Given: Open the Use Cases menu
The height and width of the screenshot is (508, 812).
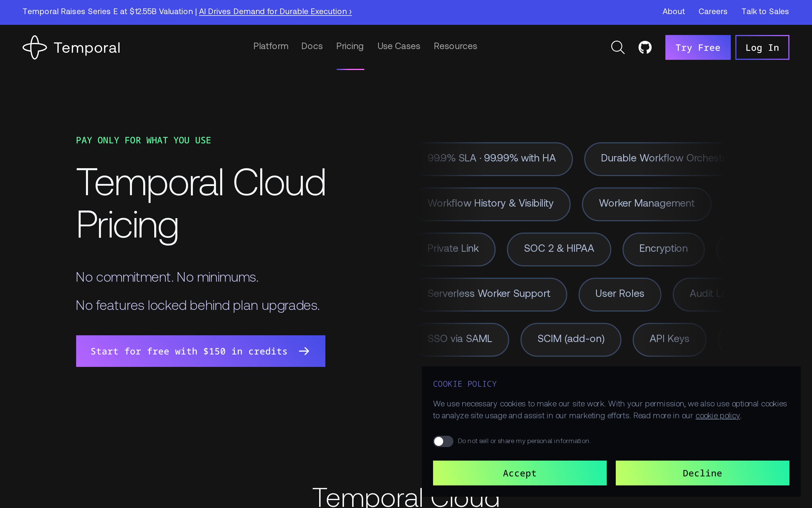Looking at the screenshot, I should tap(399, 46).
